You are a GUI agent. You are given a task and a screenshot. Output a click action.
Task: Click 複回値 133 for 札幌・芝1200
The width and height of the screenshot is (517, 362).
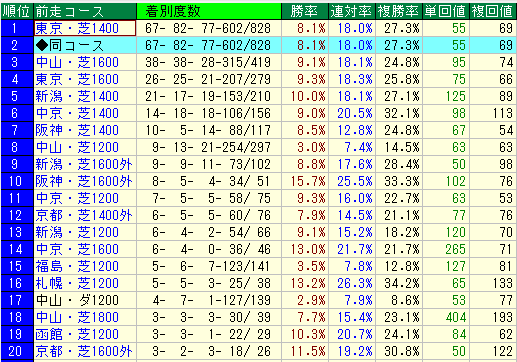coord(503,283)
